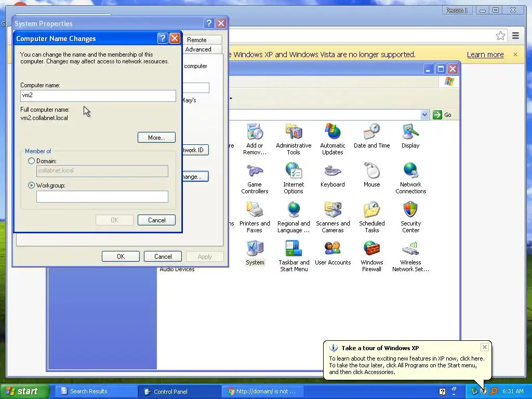Open Windows Firewall icon

[371, 256]
